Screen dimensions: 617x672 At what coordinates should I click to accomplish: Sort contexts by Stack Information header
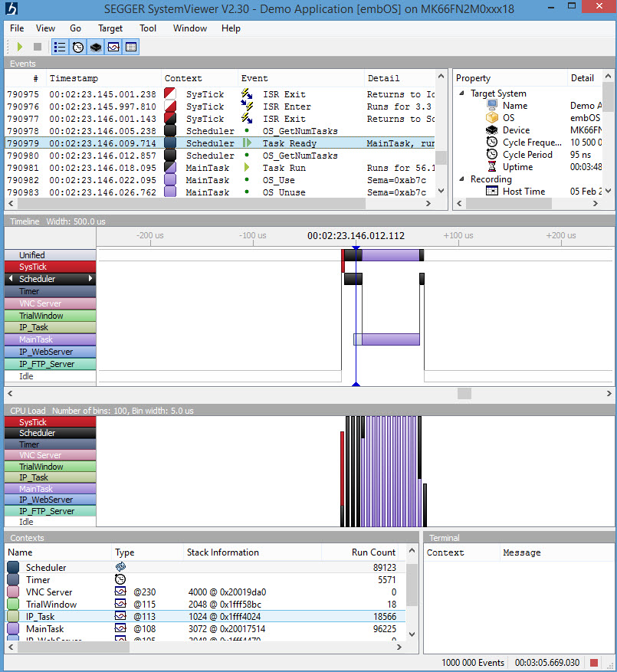(x=252, y=552)
